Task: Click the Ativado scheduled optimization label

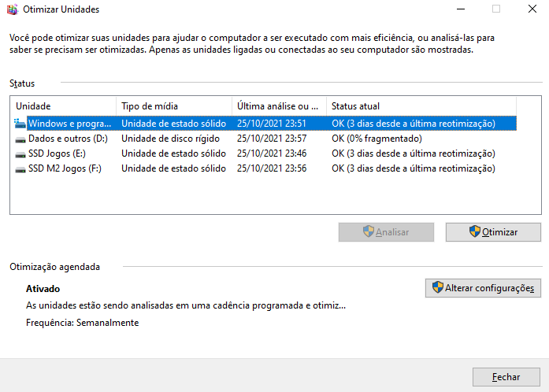Action: point(43,289)
